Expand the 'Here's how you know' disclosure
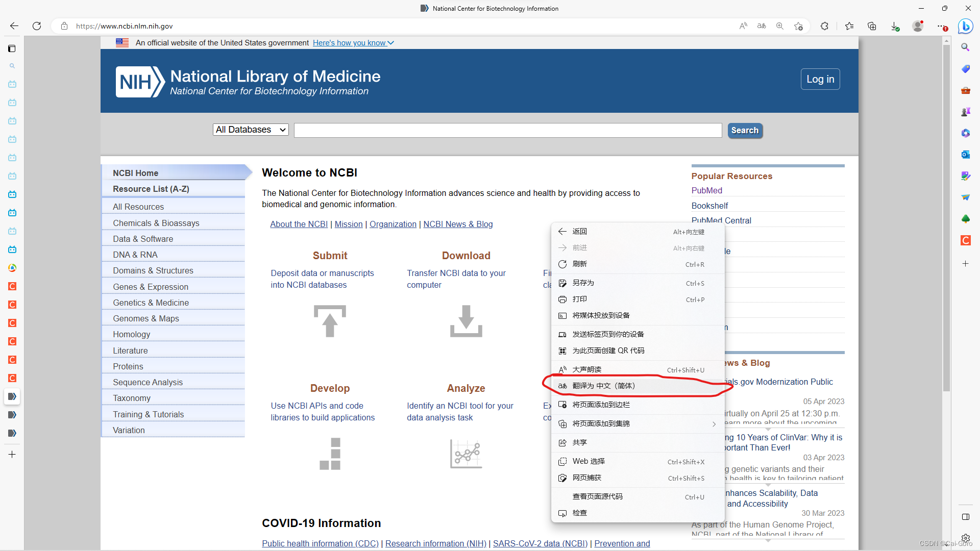This screenshot has height=551, width=980. click(353, 43)
